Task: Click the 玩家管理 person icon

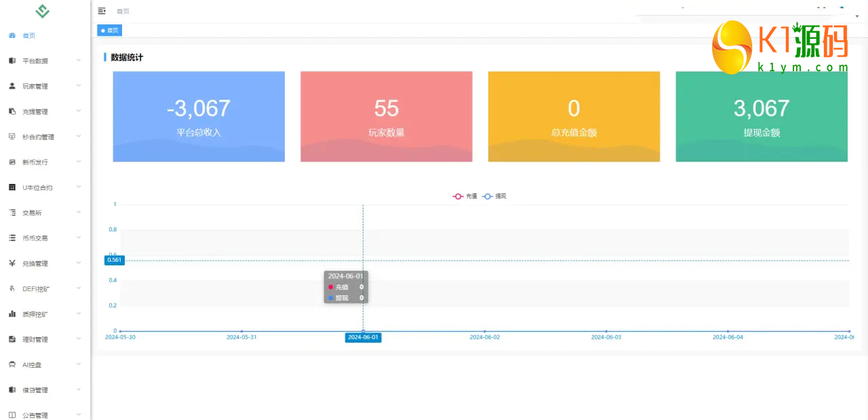Action: pyautogui.click(x=12, y=86)
